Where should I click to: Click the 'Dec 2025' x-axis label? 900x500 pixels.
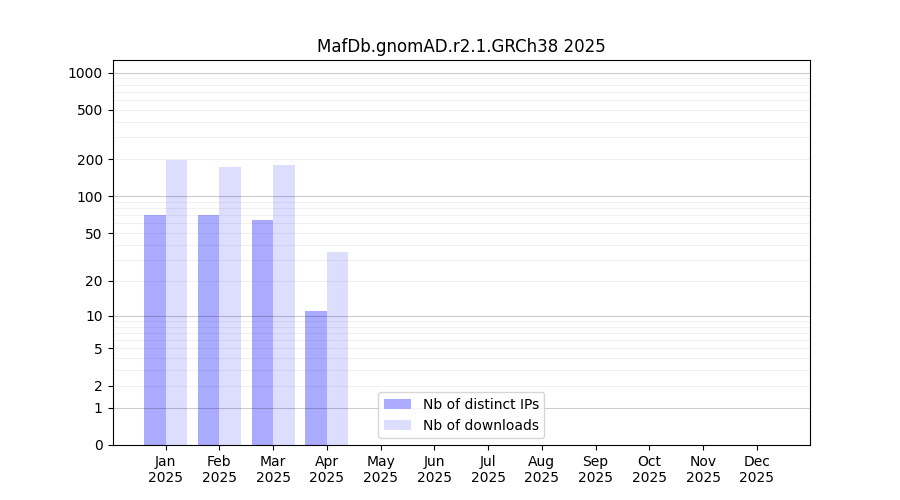(x=756, y=469)
